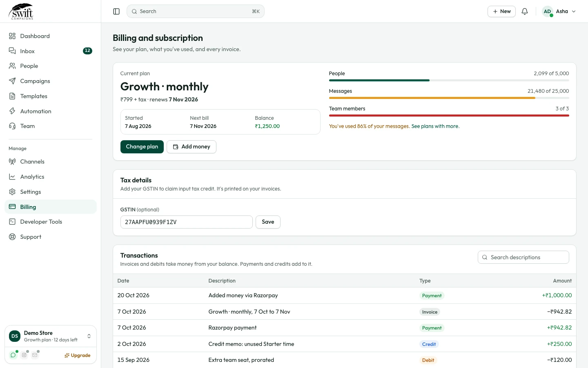
Task: Go to Dashboard in sidebar
Action: point(51,36)
